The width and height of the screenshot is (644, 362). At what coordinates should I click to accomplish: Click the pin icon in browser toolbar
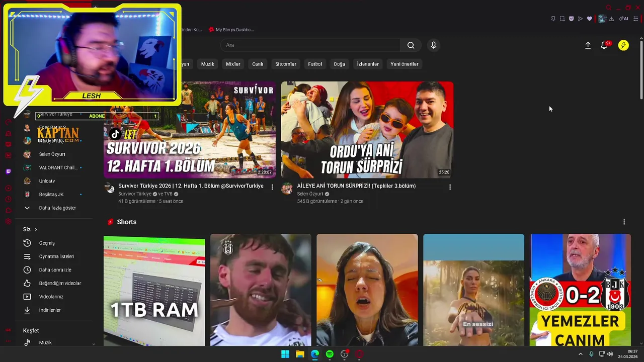tap(553, 19)
